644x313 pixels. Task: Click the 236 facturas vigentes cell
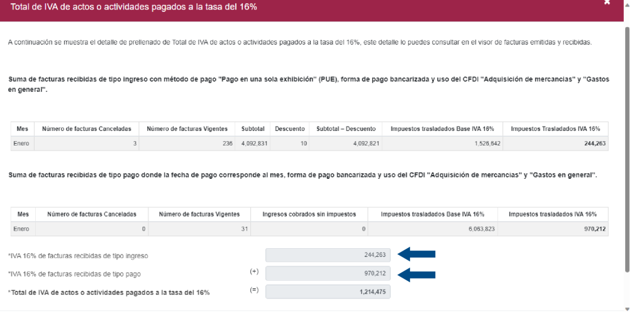point(187,144)
